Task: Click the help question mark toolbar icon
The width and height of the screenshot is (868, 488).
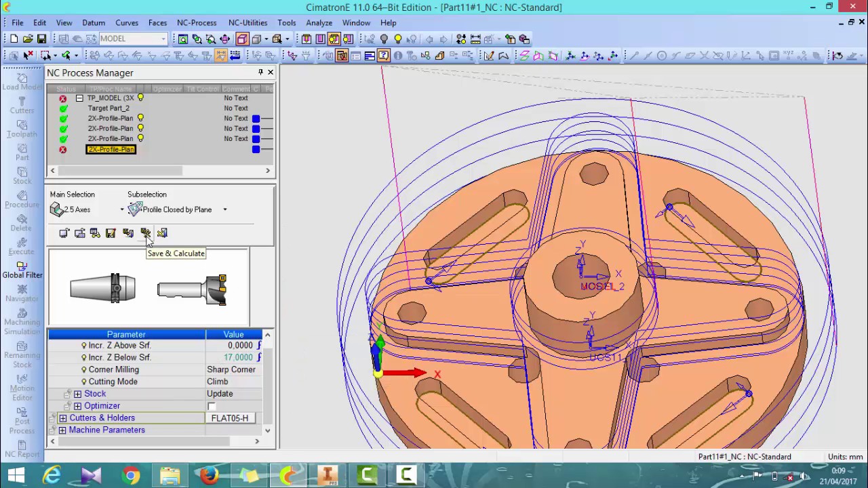Action: [384, 56]
